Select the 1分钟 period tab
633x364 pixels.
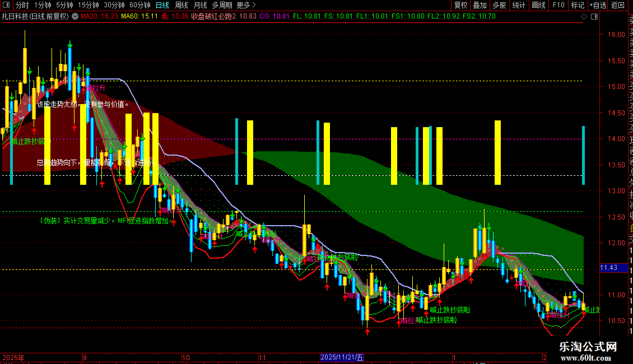[43, 5]
